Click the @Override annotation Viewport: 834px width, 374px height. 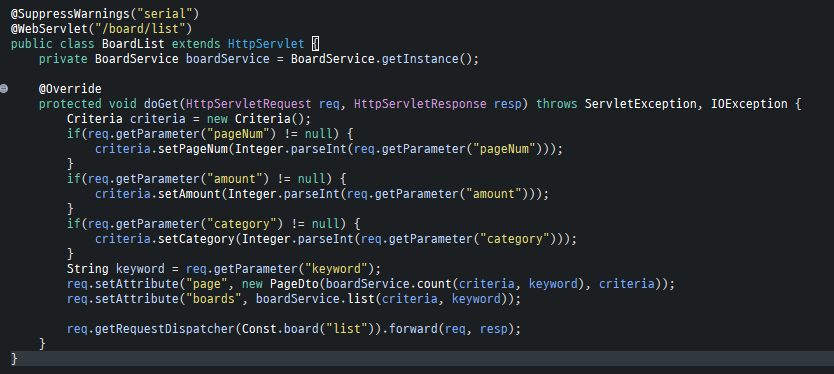click(70, 88)
